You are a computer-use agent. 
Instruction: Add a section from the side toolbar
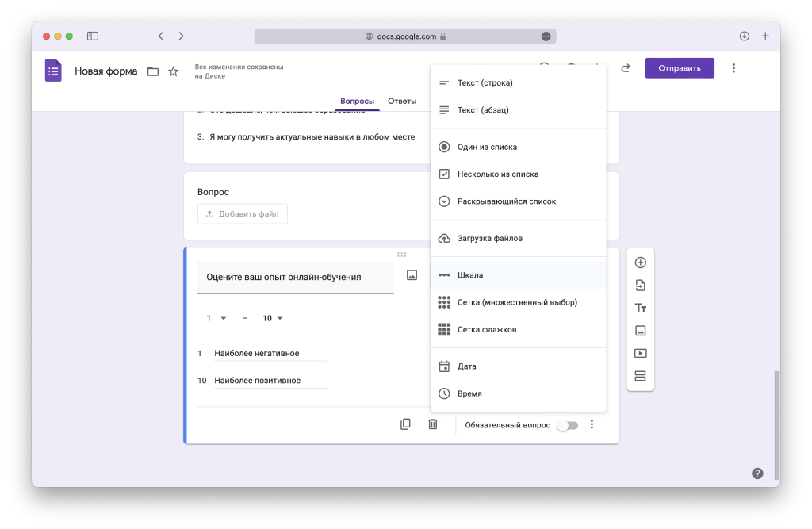[x=640, y=376]
